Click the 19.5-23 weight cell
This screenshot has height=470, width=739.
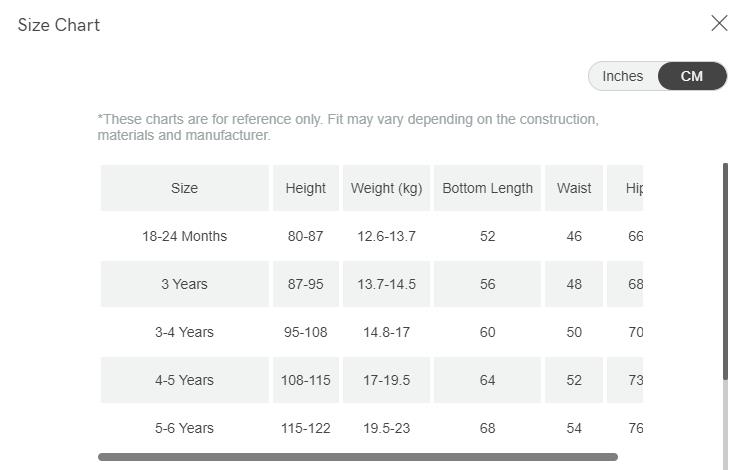pyautogui.click(x=386, y=428)
